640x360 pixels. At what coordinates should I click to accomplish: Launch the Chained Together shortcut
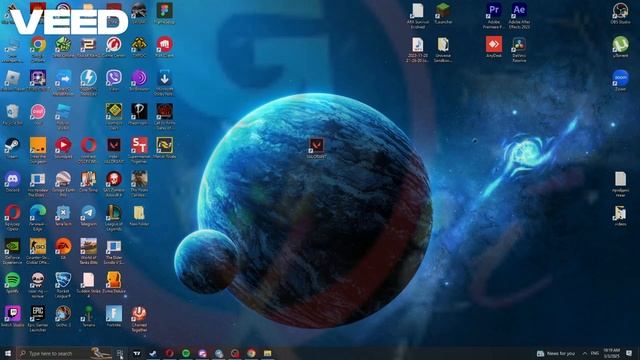coord(139,314)
